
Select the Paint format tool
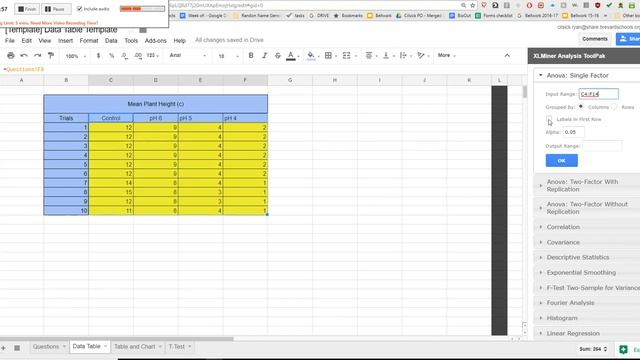pos(51,56)
